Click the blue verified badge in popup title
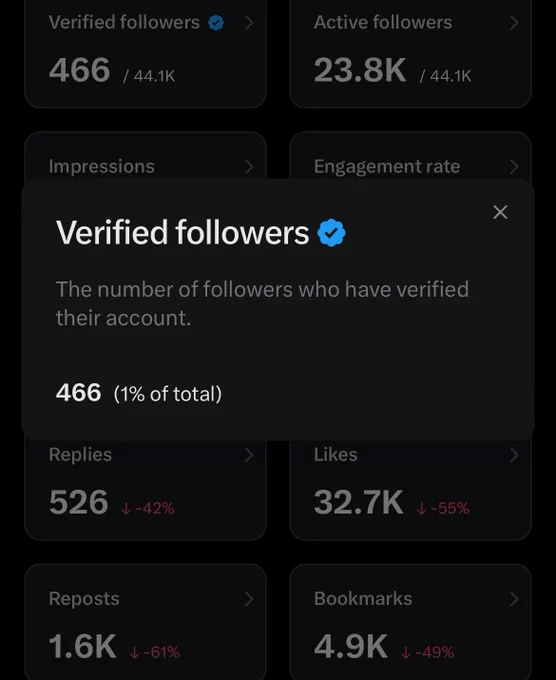This screenshot has height=680, width=556. point(331,233)
